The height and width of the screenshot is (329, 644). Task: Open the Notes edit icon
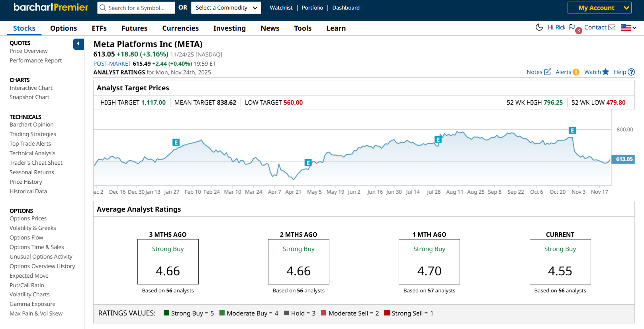pyautogui.click(x=548, y=72)
